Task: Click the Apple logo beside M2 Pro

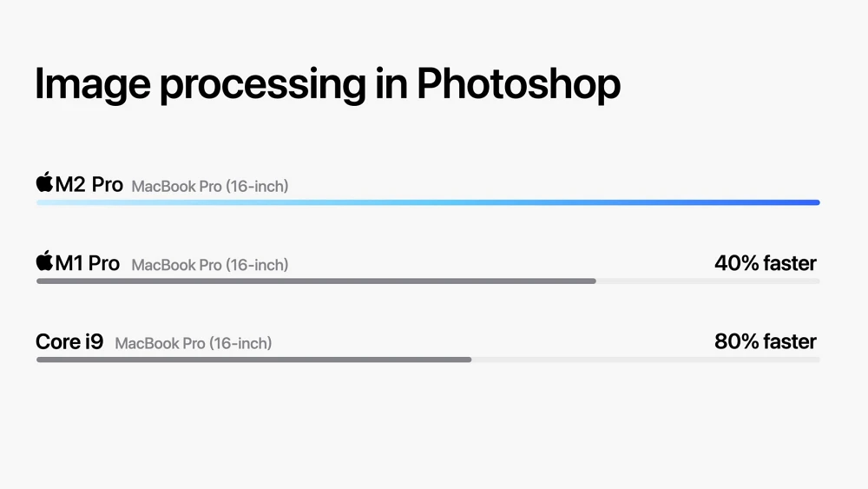Action: point(45,182)
